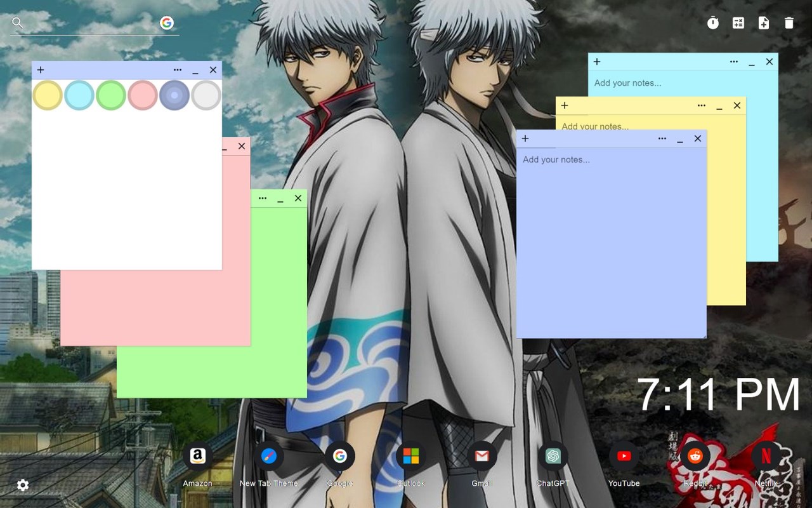Open the Reddit shortcut
Image resolution: width=812 pixels, height=508 pixels.
695,456
